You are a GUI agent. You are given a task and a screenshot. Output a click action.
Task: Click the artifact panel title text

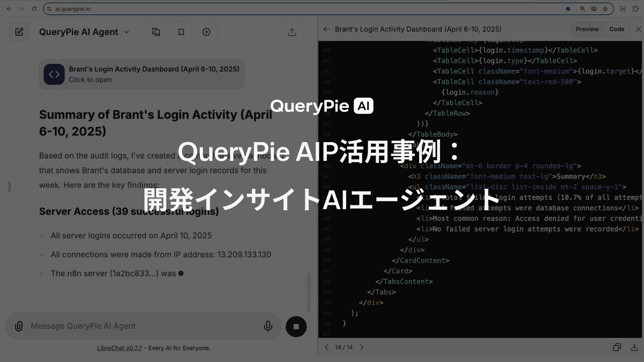(x=418, y=29)
